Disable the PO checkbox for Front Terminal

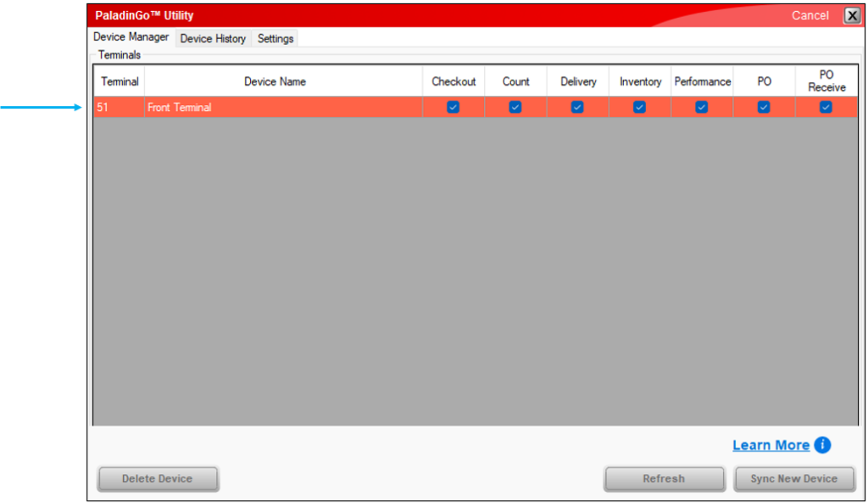764,107
